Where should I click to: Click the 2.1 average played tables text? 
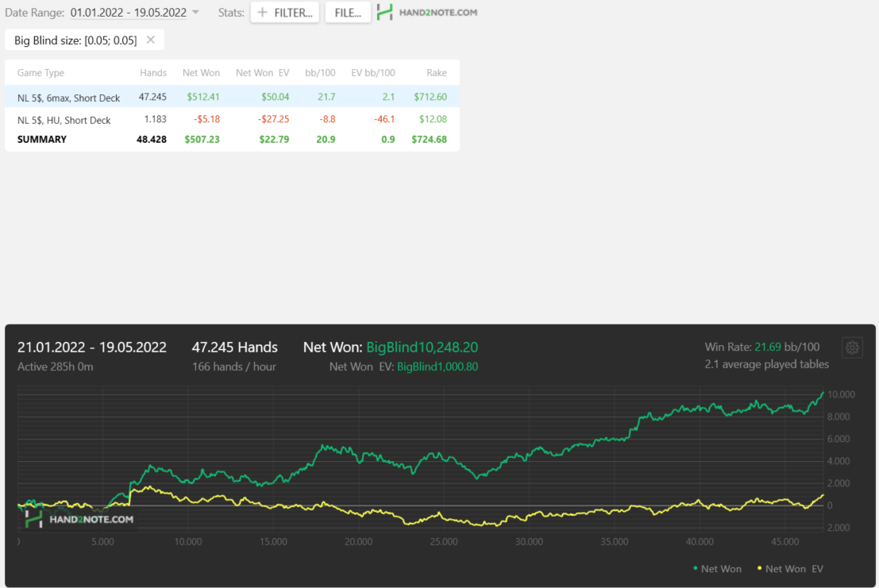click(x=766, y=364)
